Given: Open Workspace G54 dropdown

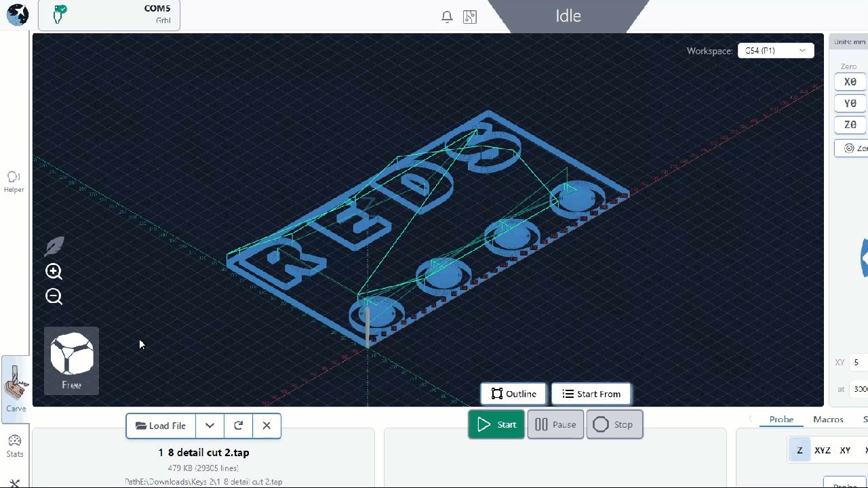Looking at the screenshot, I should tap(776, 50).
